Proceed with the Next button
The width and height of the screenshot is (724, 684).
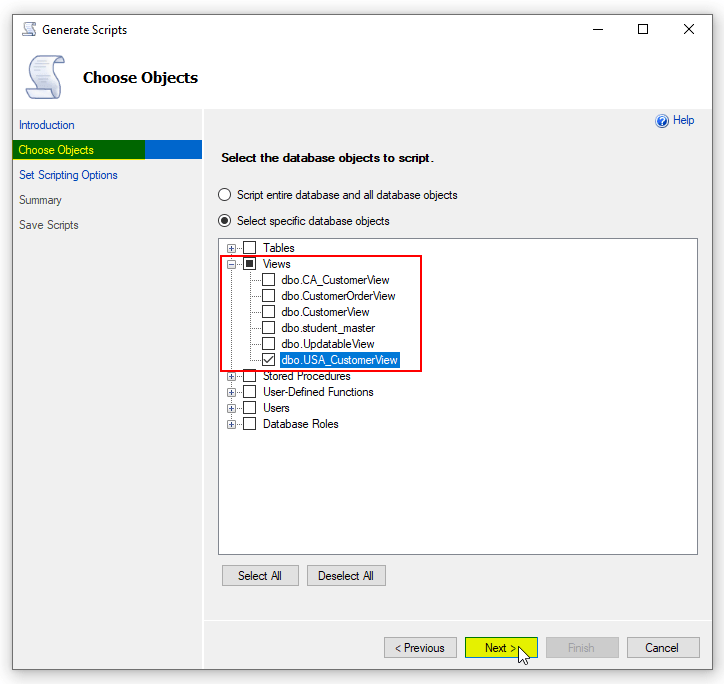(x=501, y=648)
